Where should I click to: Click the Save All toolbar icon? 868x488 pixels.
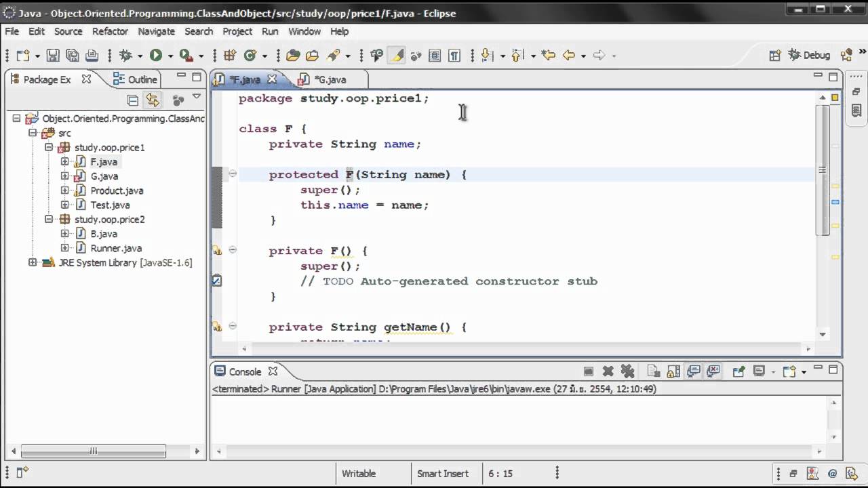[72, 56]
